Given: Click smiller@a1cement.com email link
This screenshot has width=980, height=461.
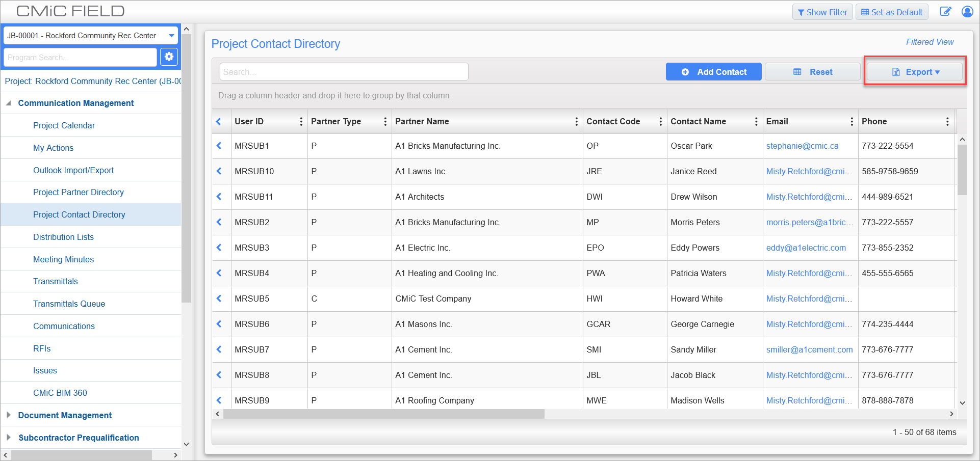Looking at the screenshot, I should (809, 349).
